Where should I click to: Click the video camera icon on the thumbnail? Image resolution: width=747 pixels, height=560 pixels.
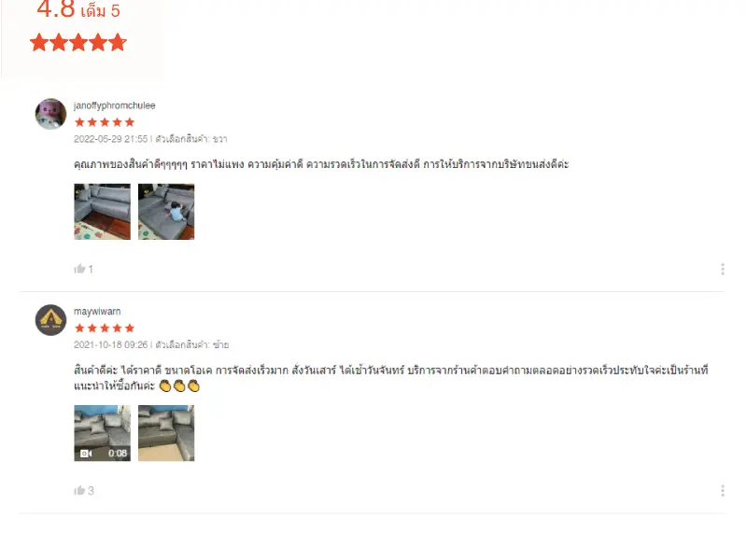point(86,454)
